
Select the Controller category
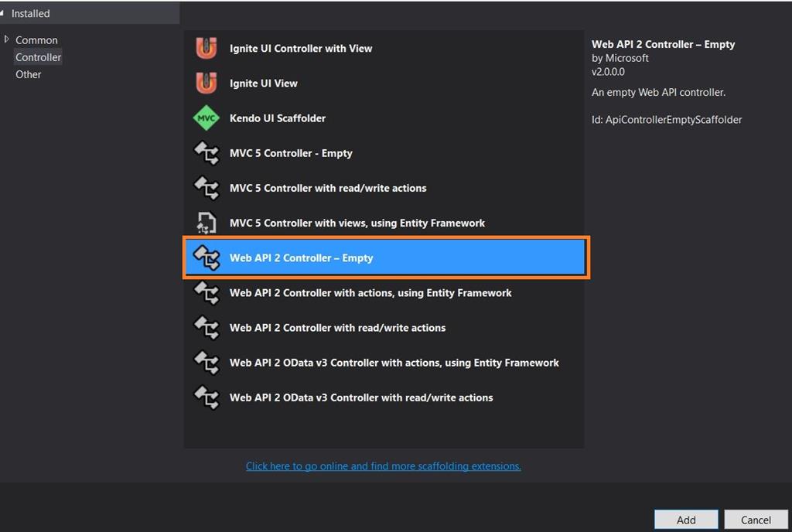38,57
